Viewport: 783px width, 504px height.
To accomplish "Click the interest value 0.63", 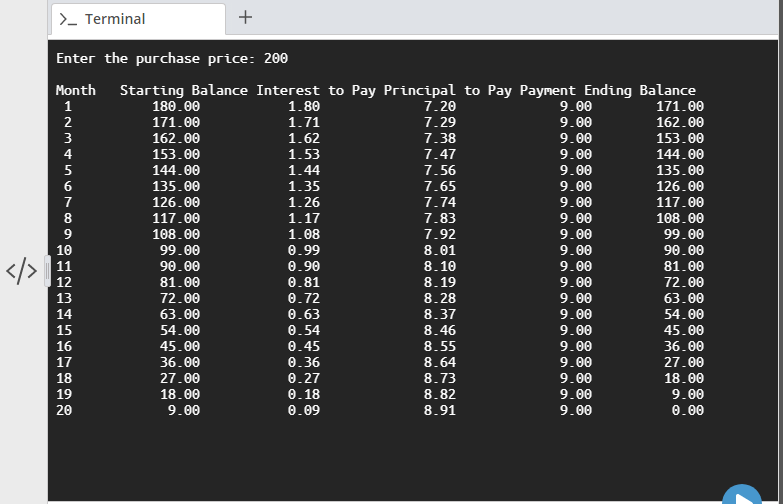I will click(304, 314).
